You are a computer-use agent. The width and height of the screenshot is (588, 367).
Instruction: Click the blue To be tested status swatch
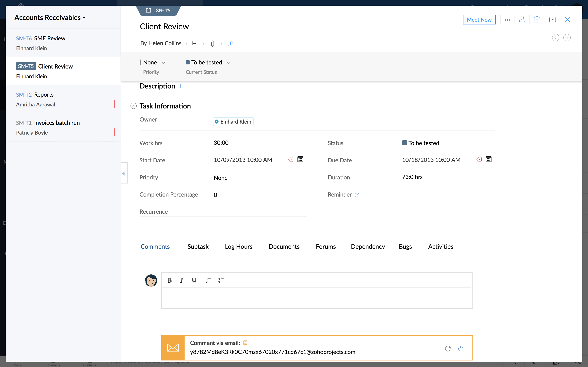tap(404, 143)
